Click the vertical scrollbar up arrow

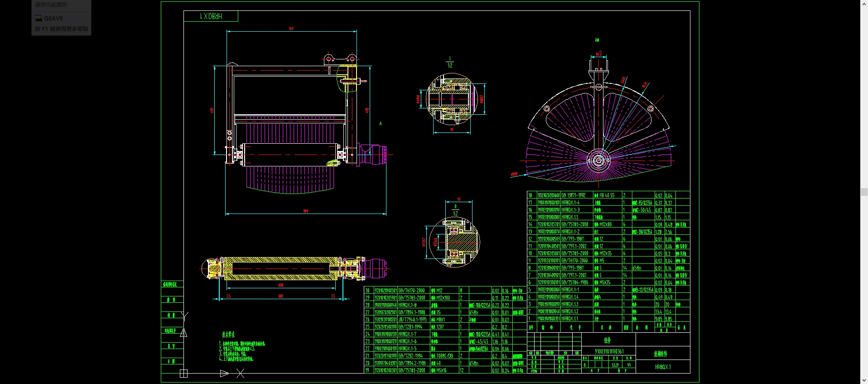[864, 3]
